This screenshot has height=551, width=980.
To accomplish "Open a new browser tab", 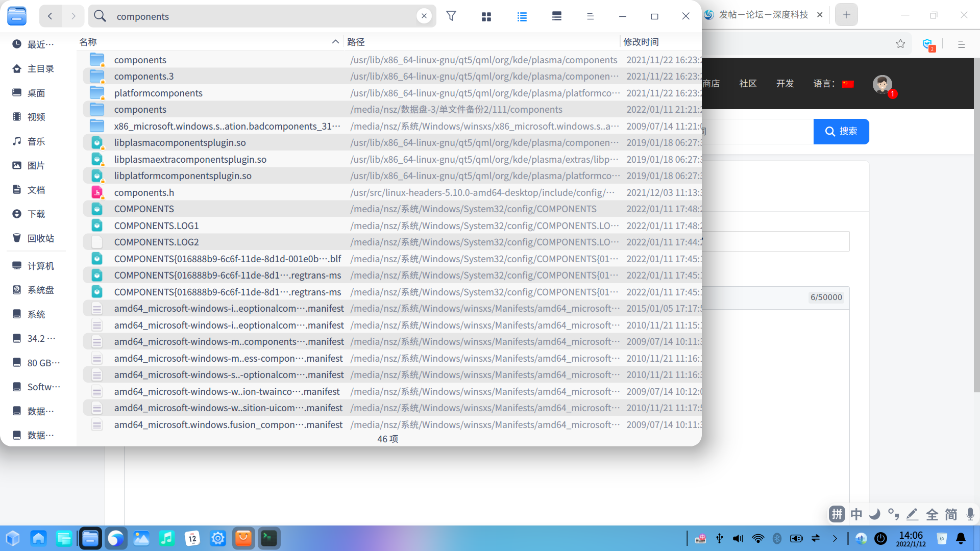I will coord(846,15).
